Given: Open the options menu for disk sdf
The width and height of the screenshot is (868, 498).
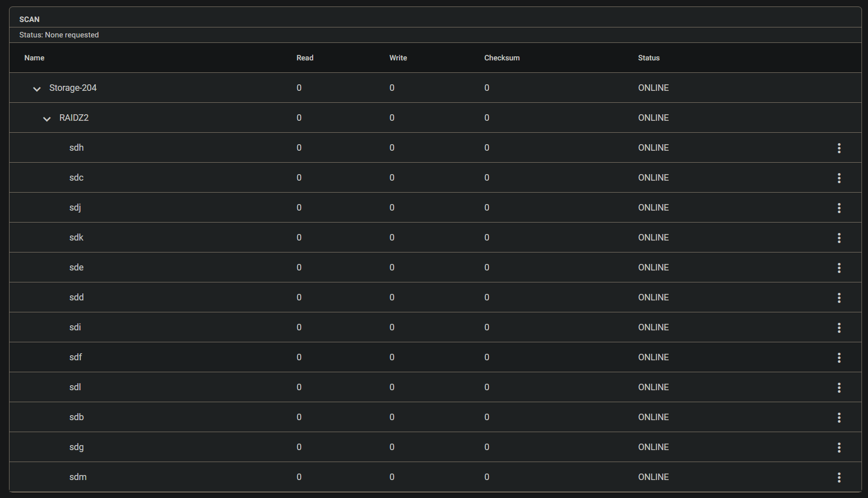Looking at the screenshot, I should tap(839, 357).
